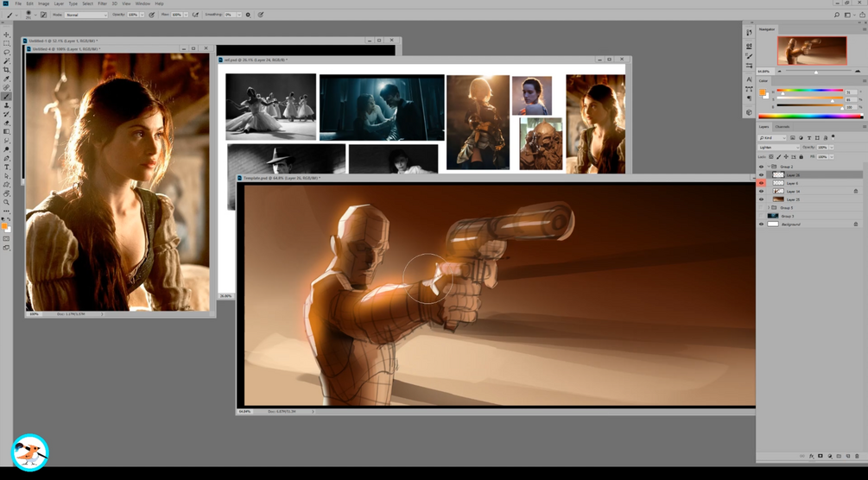Click the Navigator zoom percentage field
Image resolution: width=868 pixels, height=480 pixels.
point(764,72)
